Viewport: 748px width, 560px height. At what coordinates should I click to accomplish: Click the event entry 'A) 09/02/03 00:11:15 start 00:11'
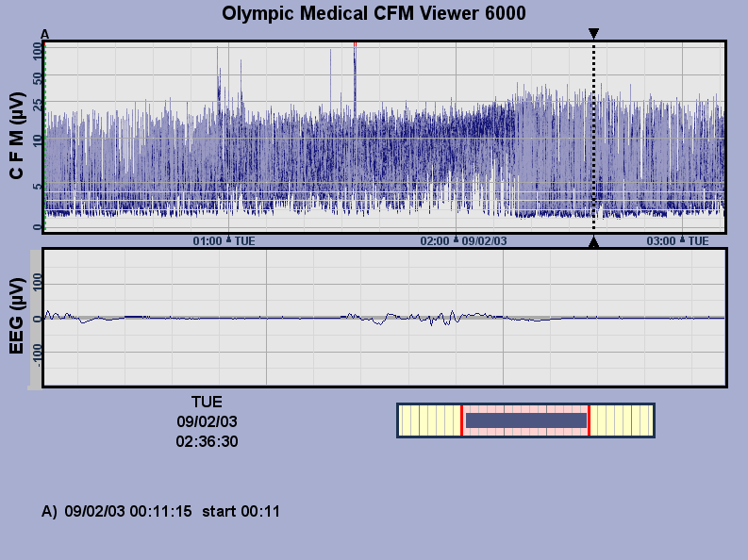(160, 511)
